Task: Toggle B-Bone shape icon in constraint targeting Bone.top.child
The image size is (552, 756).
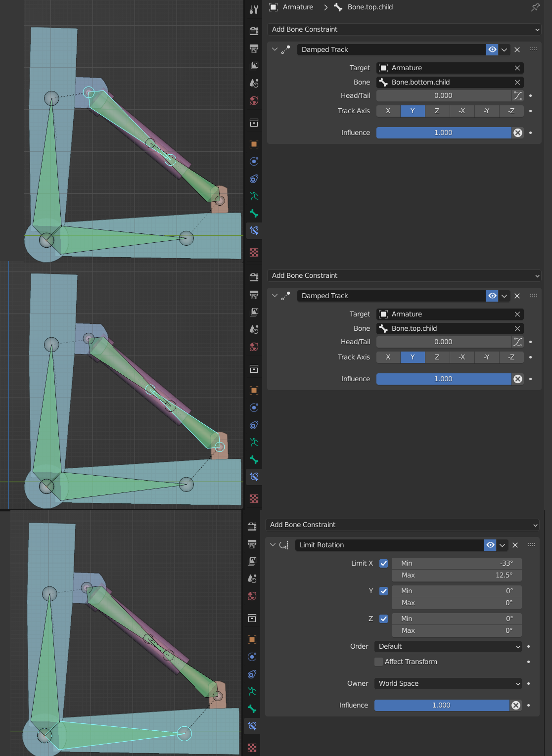Action: click(518, 342)
